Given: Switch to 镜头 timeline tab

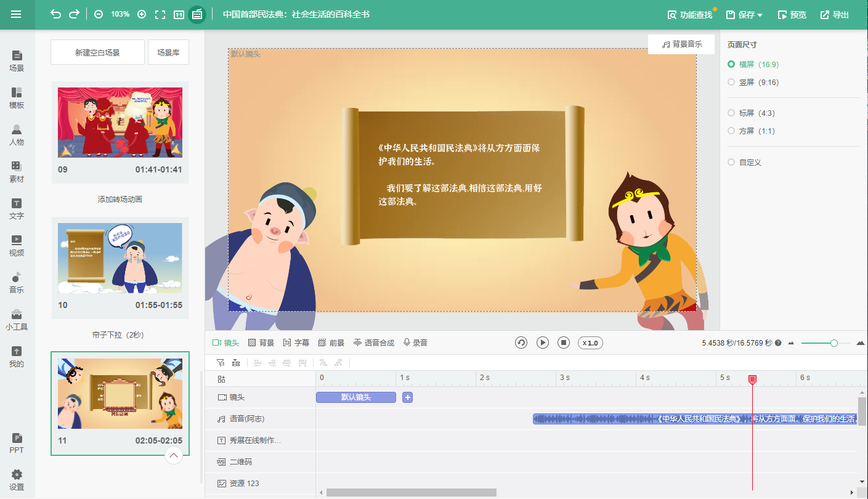Looking at the screenshot, I should [x=225, y=343].
